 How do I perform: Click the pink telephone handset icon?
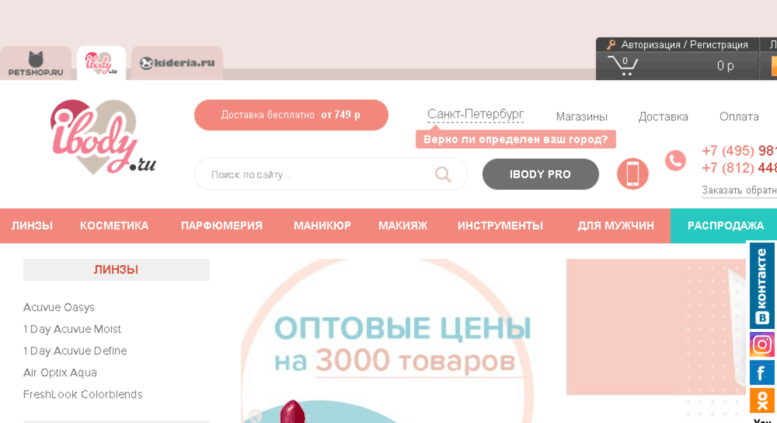click(x=675, y=160)
